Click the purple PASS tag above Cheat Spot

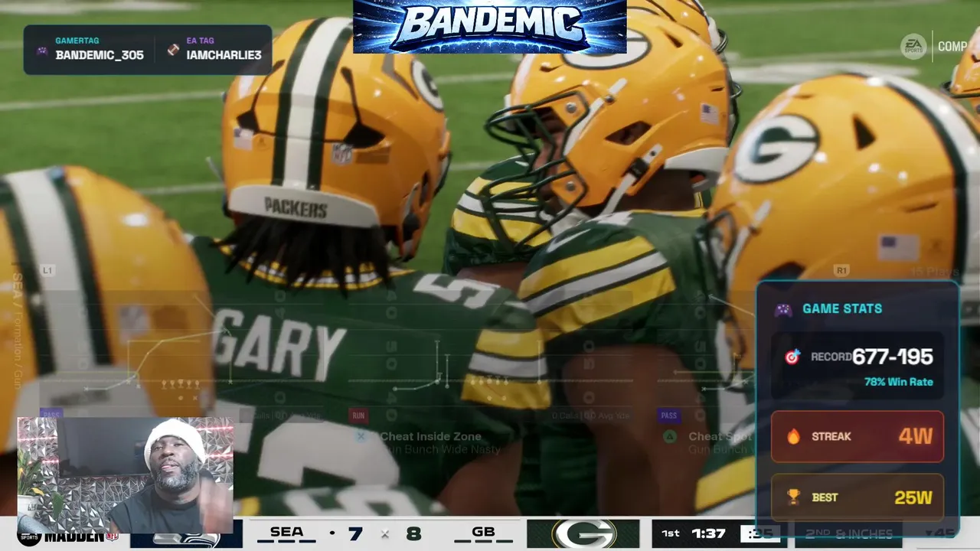(669, 416)
